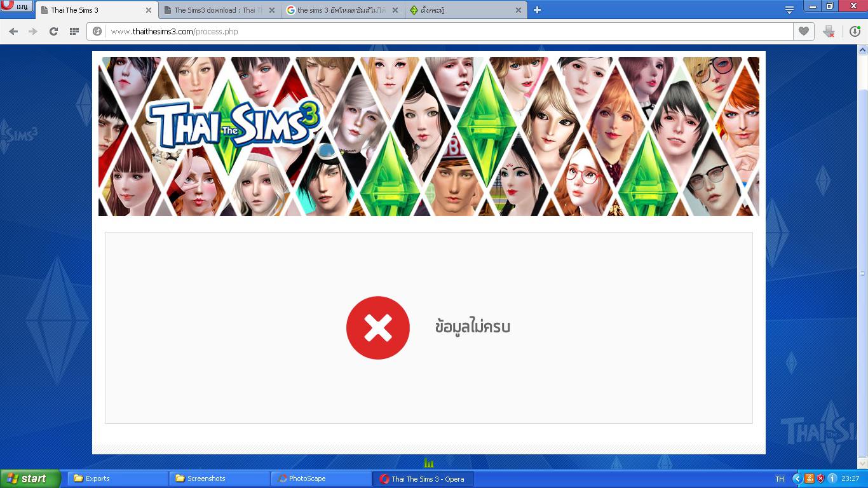868x488 pixels.
Task: Restore down the Opera window
Action: 829,6
